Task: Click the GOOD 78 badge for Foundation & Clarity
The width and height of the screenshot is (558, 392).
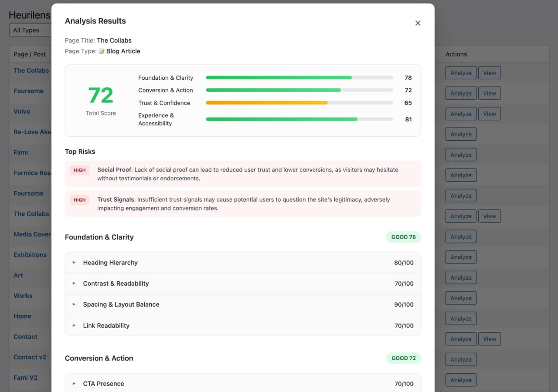Action: [x=403, y=237]
